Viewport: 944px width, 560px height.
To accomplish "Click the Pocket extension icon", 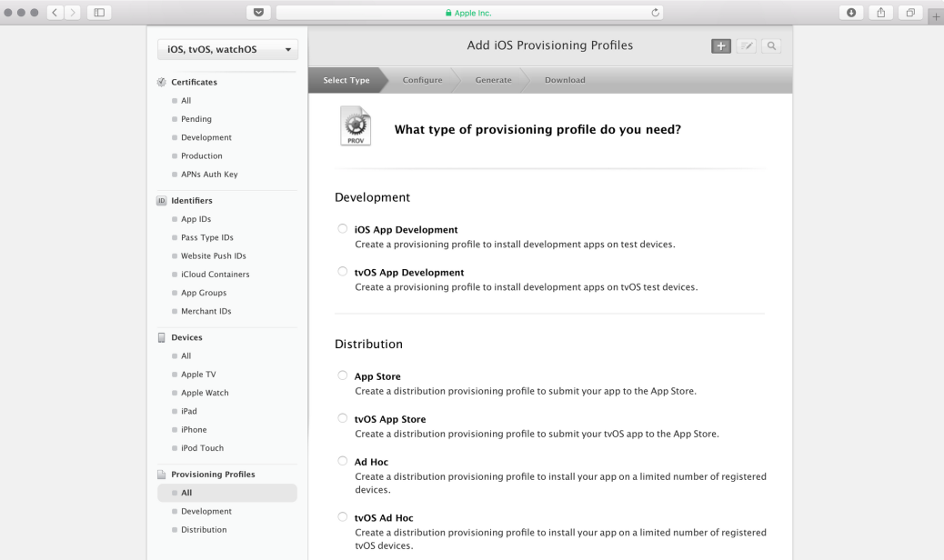I will pos(259,12).
